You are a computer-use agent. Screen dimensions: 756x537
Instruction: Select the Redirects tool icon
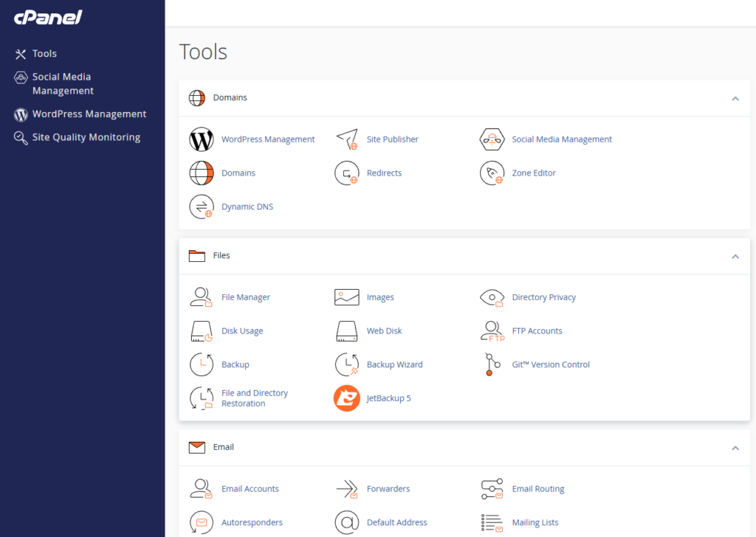(x=347, y=173)
